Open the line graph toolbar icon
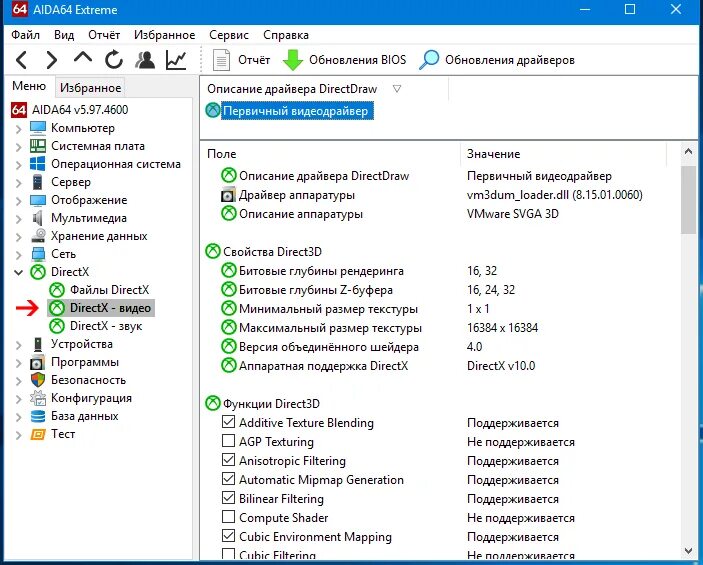The image size is (703, 565). click(176, 60)
